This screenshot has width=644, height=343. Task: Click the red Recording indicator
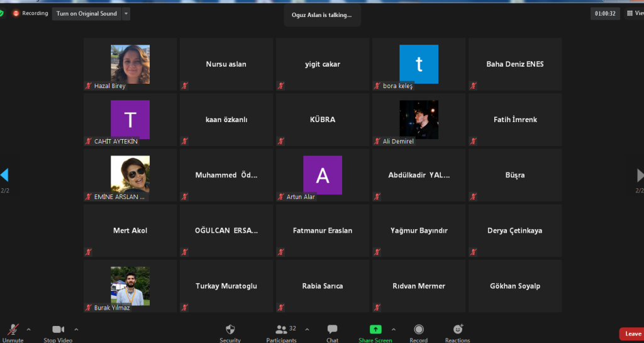point(16,13)
